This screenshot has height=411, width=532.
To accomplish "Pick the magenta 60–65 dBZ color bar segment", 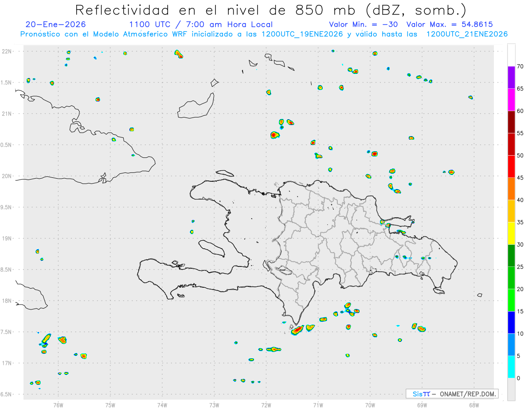I will 511,100.
